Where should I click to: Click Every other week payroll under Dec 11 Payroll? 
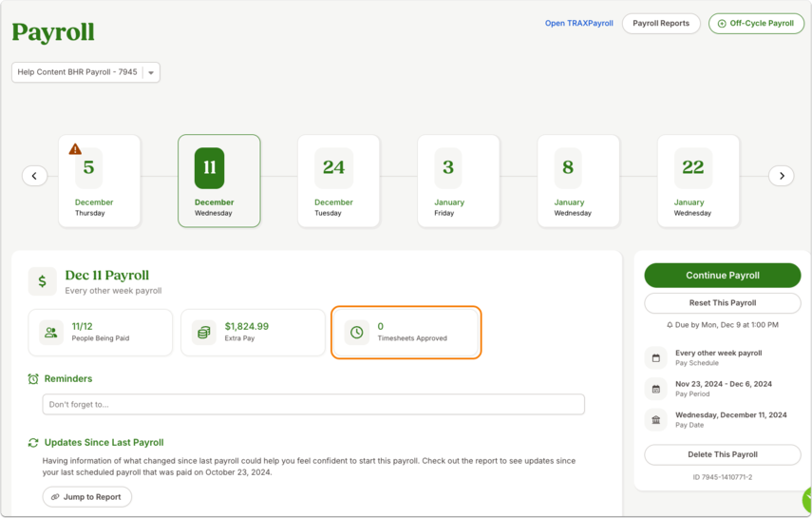[x=113, y=291]
